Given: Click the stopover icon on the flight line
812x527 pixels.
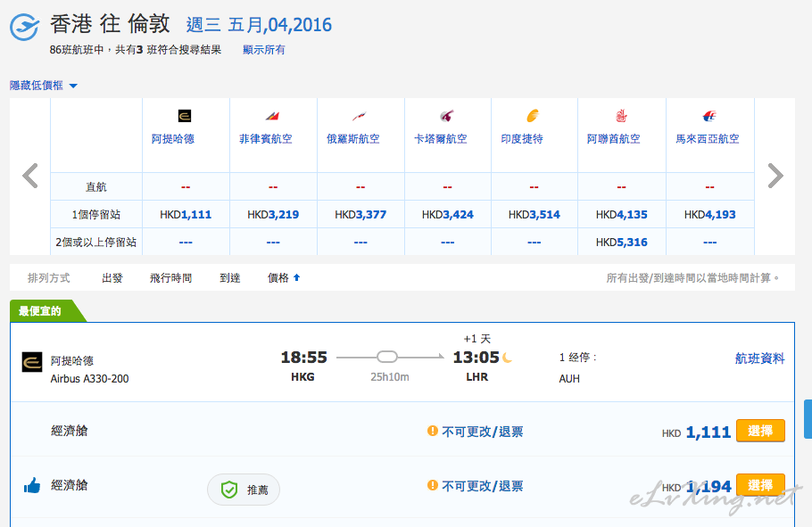Looking at the screenshot, I should (387, 357).
